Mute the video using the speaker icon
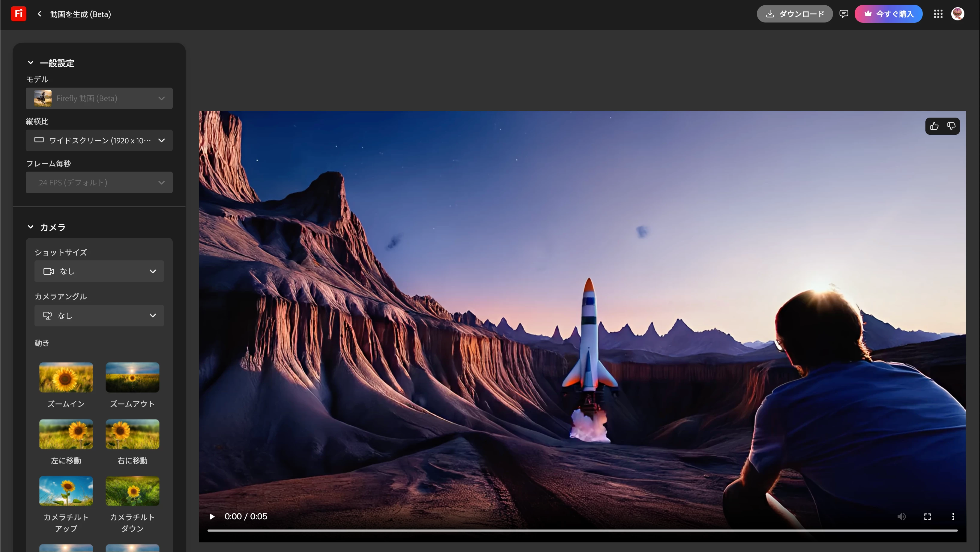This screenshot has height=552, width=980. (901, 517)
